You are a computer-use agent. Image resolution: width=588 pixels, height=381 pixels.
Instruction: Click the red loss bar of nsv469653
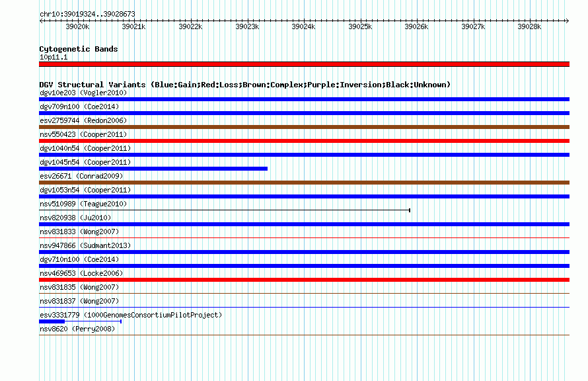304,280
